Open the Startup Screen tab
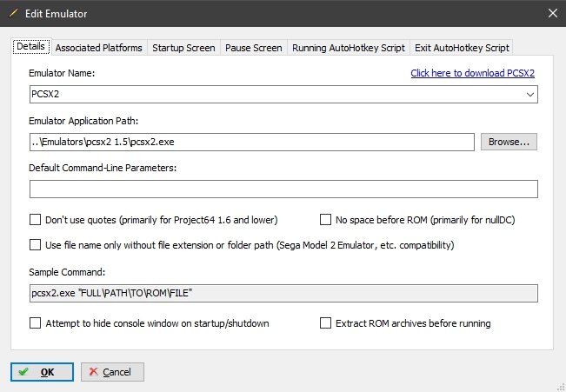566x392 pixels. point(183,48)
